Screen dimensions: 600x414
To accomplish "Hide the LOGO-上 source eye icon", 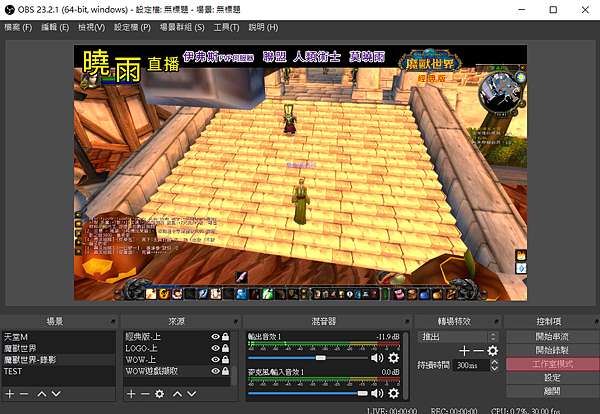I will coord(215,348).
